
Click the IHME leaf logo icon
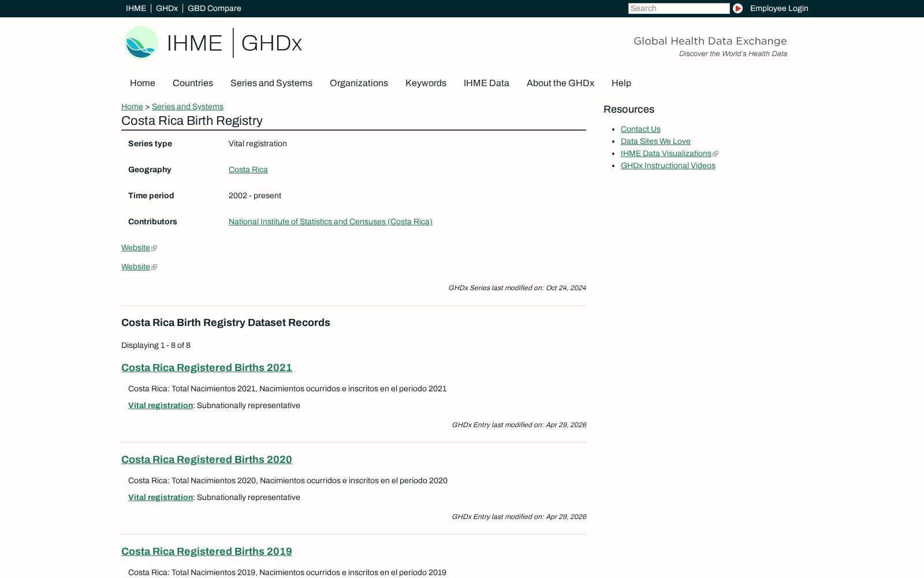point(141,43)
